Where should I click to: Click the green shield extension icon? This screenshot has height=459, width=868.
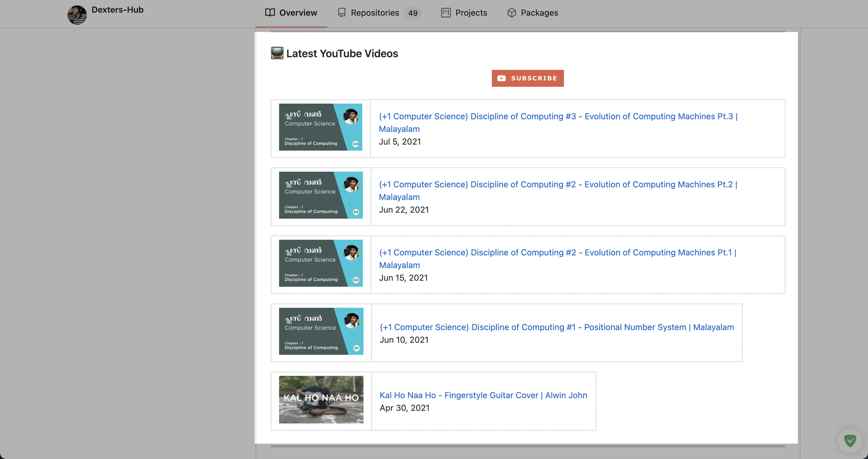850,441
